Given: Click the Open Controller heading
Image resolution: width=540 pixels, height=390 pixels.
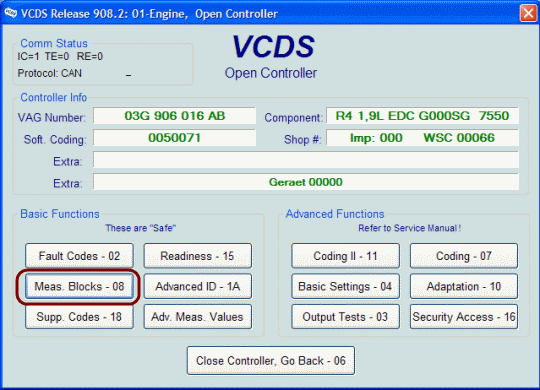Looking at the screenshot, I should click(271, 73).
